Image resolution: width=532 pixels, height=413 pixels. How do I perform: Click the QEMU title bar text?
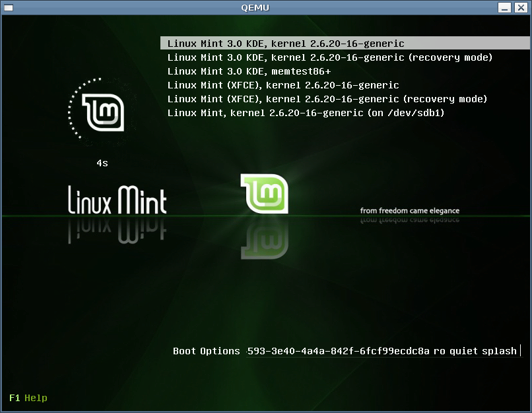[x=255, y=7]
